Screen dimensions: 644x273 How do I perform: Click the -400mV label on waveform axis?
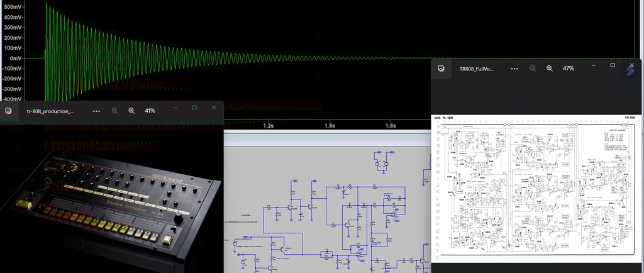pyautogui.click(x=12, y=99)
